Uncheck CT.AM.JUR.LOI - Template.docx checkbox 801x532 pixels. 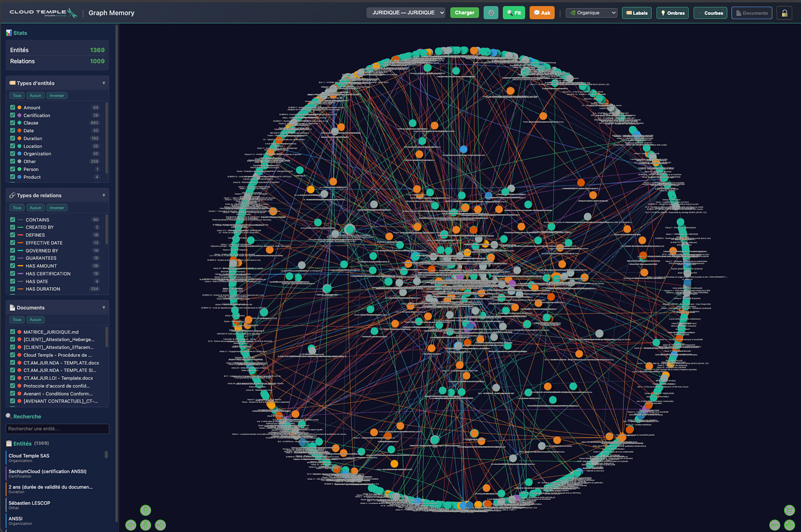pyautogui.click(x=13, y=379)
